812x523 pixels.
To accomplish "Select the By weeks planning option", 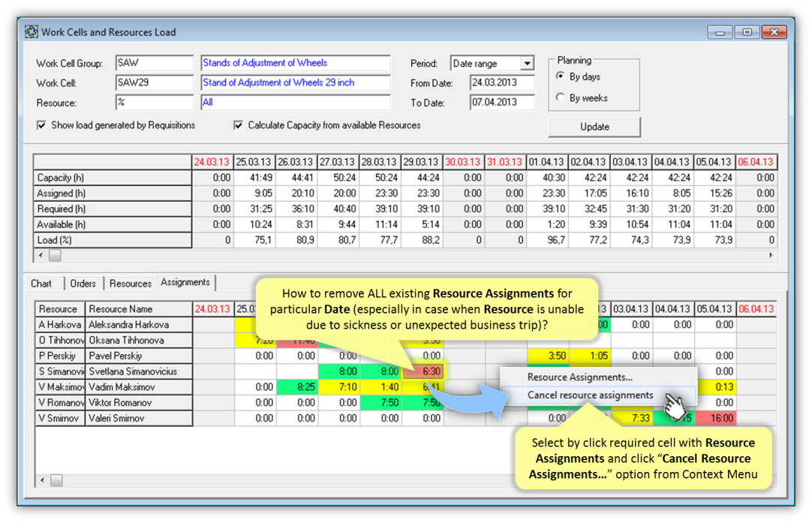I will [x=560, y=98].
